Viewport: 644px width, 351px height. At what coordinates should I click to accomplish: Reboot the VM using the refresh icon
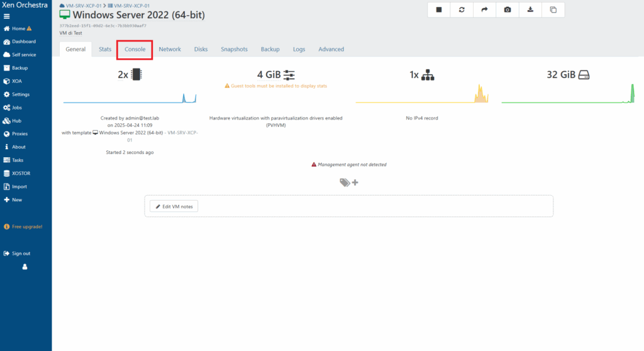(x=462, y=10)
